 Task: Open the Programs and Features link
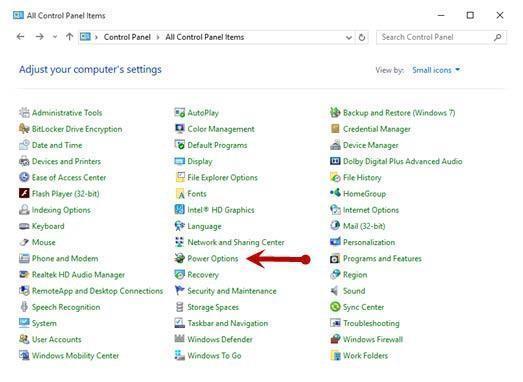[x=382, y=258]
